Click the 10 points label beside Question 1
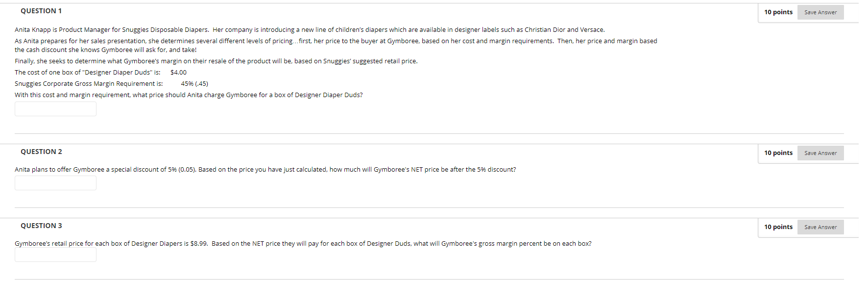Viewport: 868px width, 283px height. [x=778, y=12]
